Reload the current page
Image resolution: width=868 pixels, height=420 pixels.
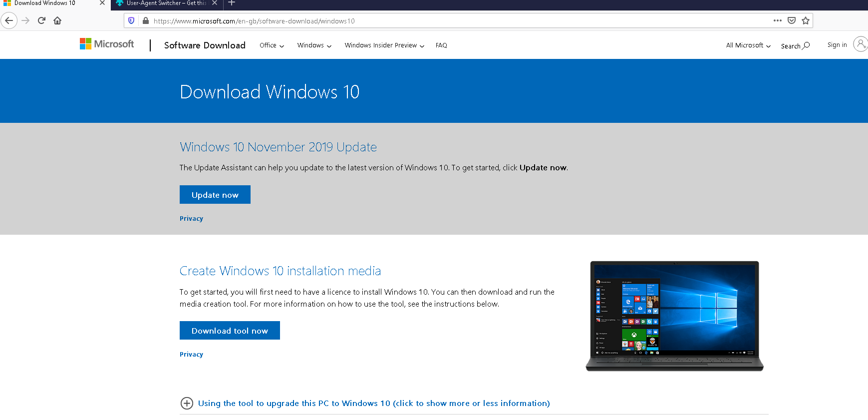click(x=42, y=20)
